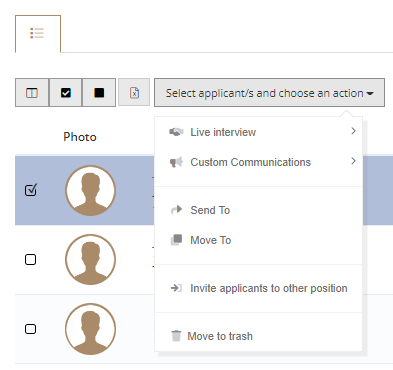This screenshot has width=393, height=370.
Task: Select Move To in the action menu
Action: [x=258, y=240]
